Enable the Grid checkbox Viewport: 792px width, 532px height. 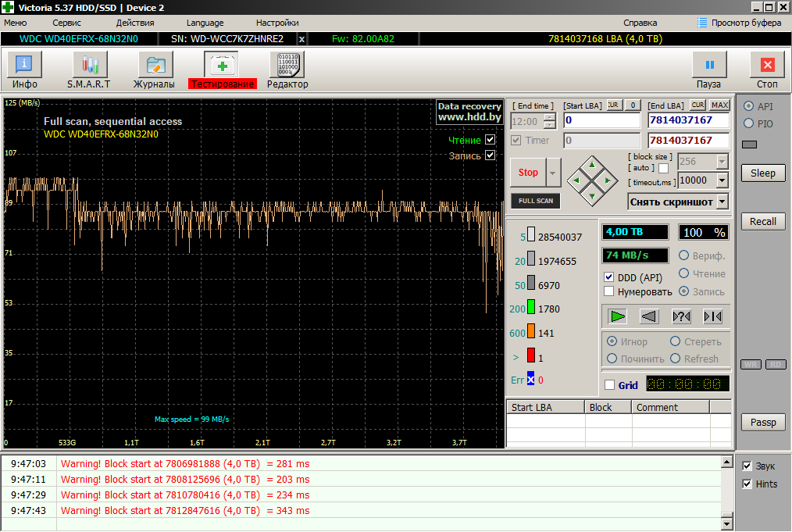[609, 385]
